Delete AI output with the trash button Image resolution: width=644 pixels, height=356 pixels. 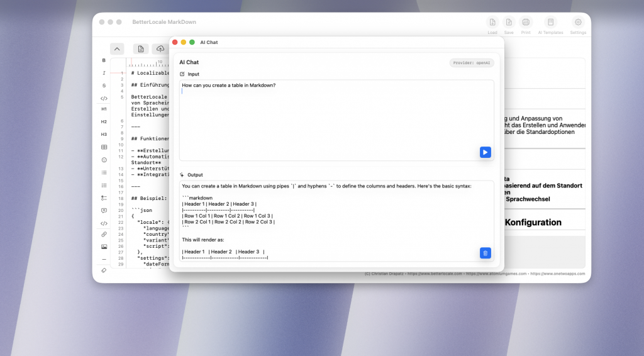pyautogui.click(x=485, y=253)
